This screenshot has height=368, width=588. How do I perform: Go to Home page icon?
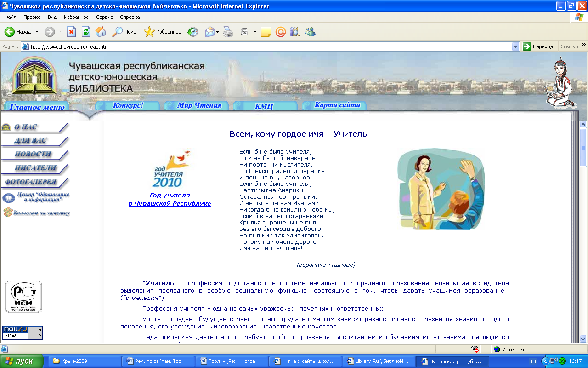pyautogui.click(x=100, y=32)
